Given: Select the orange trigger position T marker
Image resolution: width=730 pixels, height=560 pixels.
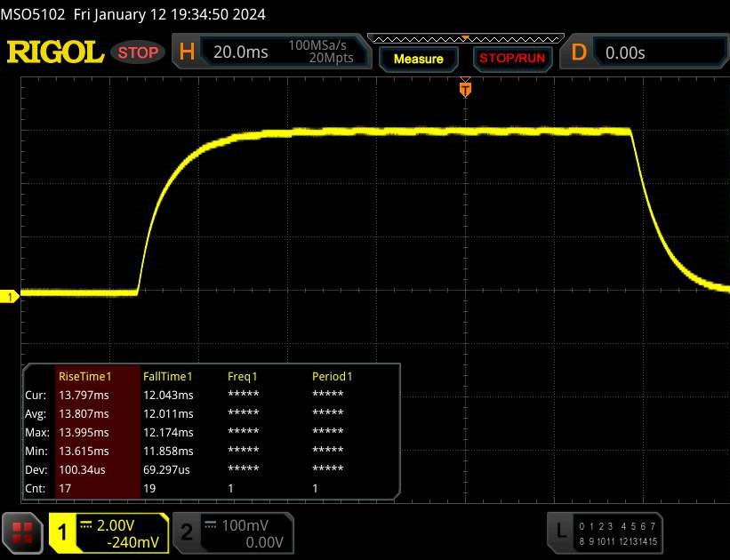Looking at the screenshot, I should coord(465,89).
